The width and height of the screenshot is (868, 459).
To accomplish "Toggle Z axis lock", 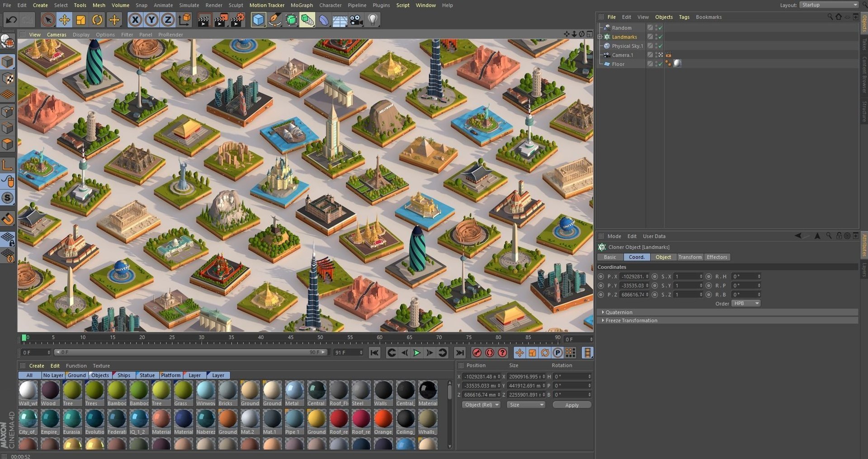I will point(168,20).
